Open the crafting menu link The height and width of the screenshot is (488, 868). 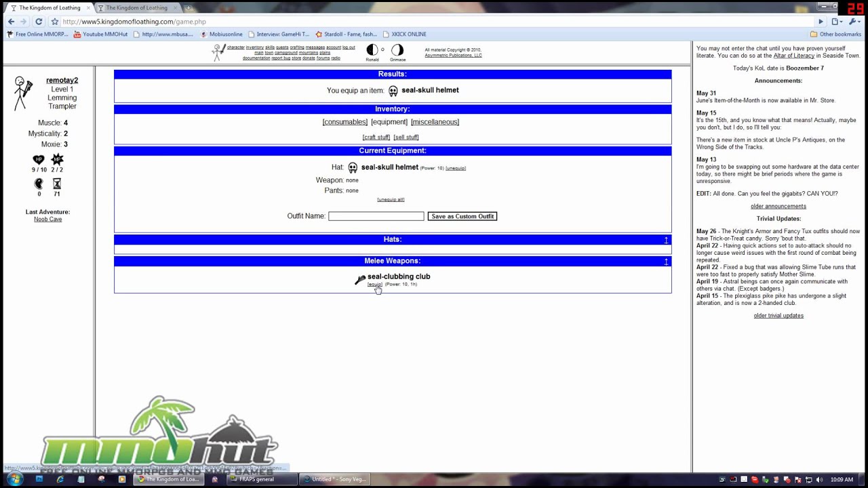297,47
